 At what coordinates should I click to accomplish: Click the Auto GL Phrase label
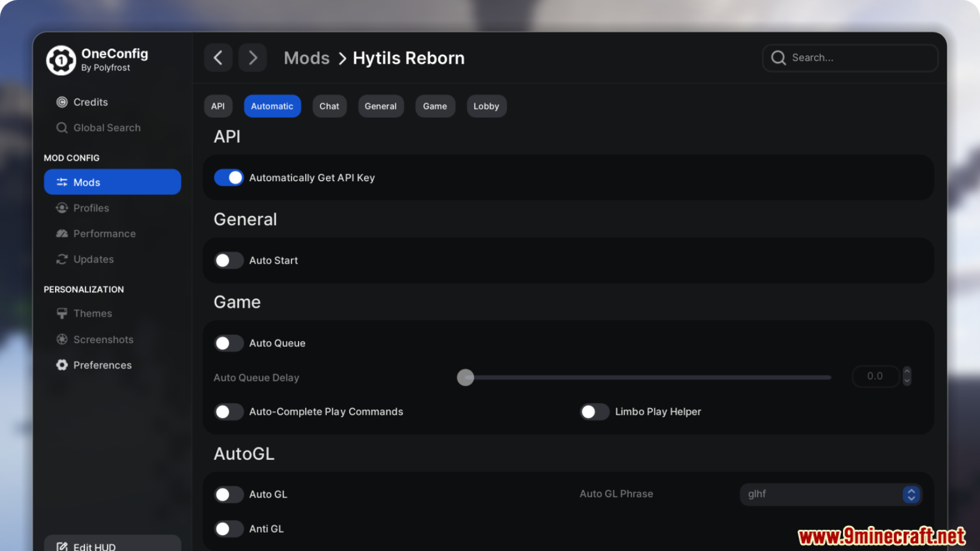coord(616,494)
